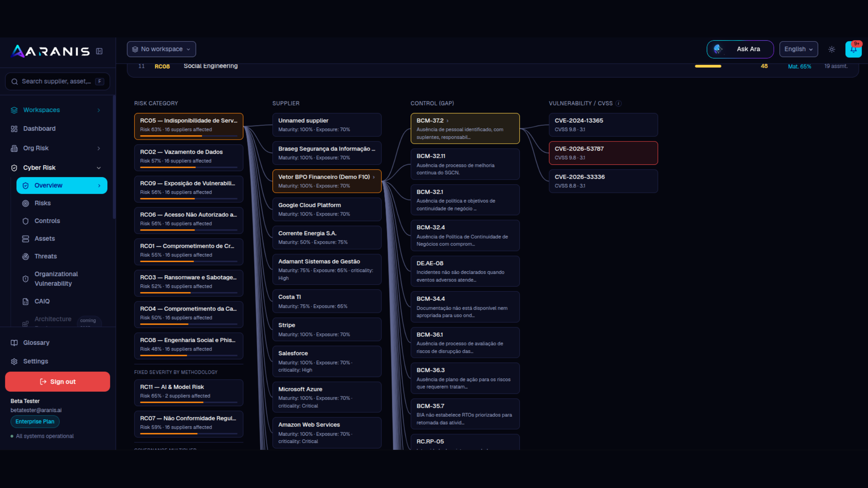Screen dimensions: 868x488
Task: Focus the Search supplier, asset field
Action: [x=57, y=81]
